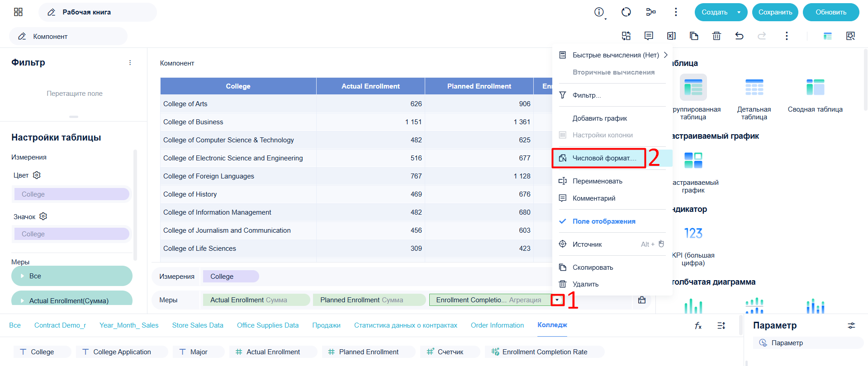Click the College color dimension field

pyautogui.click(x=71, y=194)
